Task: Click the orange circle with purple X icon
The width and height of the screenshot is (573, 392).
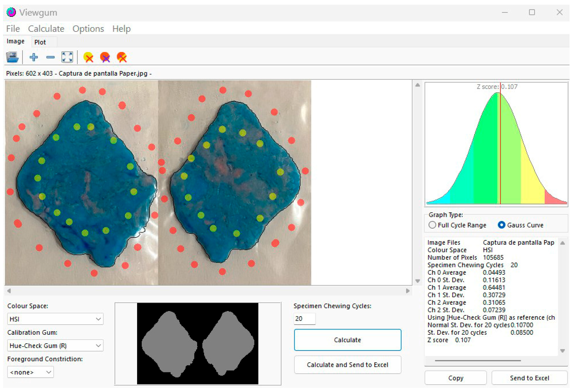Action: pos(105,57)
